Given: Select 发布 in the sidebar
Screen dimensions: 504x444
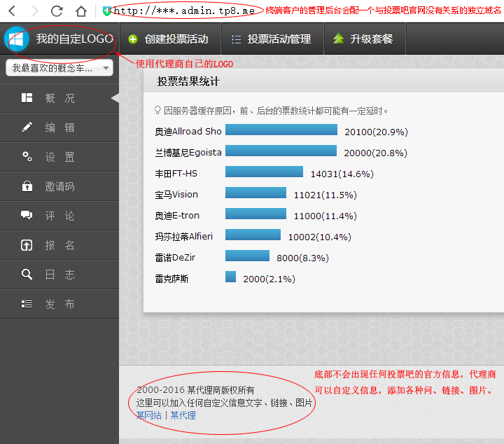Looking at the screenshot, I should [59, 304].
